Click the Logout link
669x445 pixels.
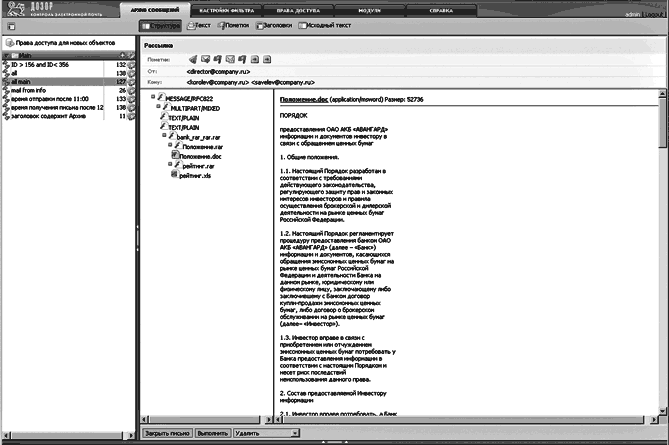click(654, 15)
